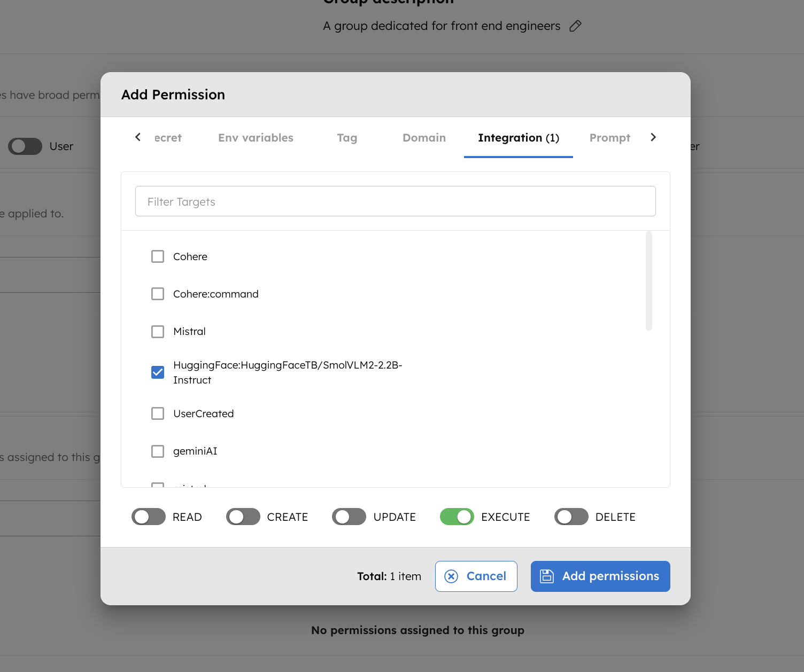Click the Add permissions button
Viewport: 804px width, 672px height.
tap(600, 576)
